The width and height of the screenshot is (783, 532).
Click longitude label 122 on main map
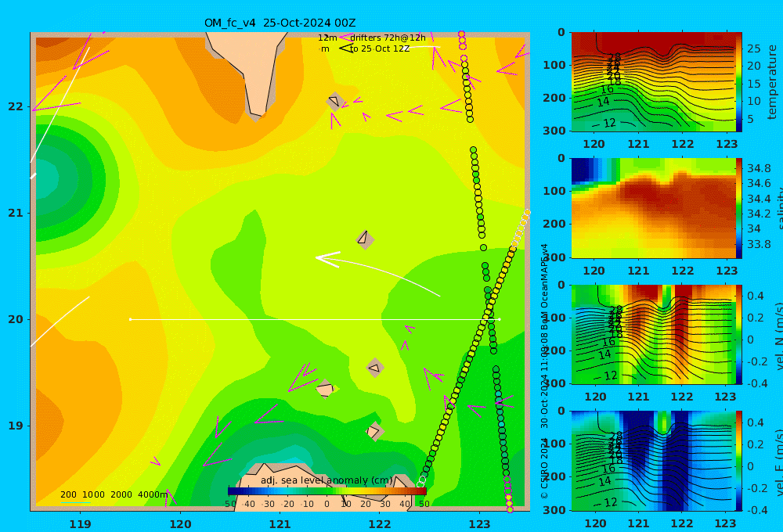380,524
